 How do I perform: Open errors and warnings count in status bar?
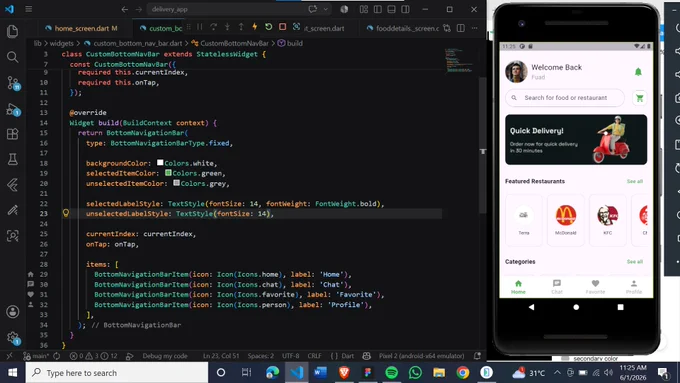pos(94,356)
